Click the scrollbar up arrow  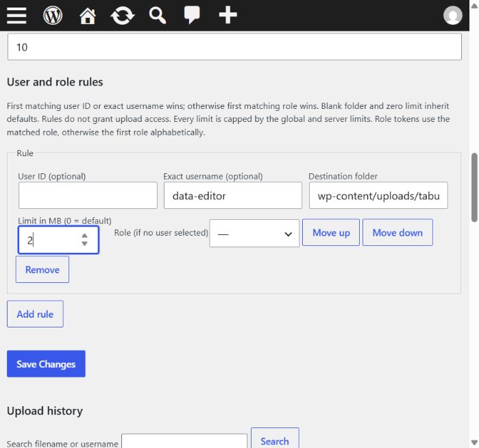(x=474, y=5)
